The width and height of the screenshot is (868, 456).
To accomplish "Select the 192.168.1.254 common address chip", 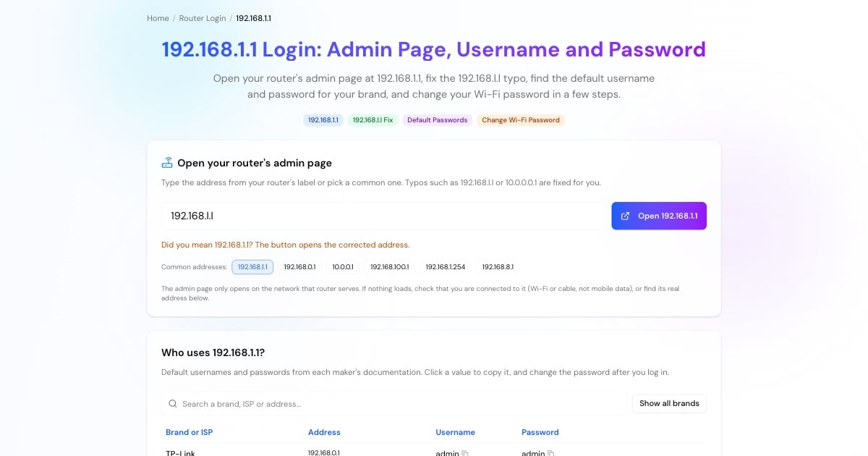I will click(x=446, y=267).
